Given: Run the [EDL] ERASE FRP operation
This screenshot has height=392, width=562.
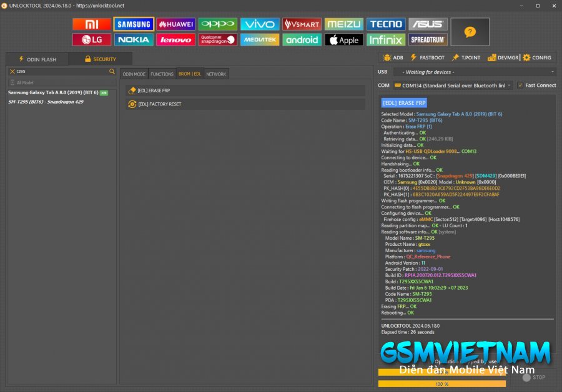Looking at the screenshot, I should 245,91.
